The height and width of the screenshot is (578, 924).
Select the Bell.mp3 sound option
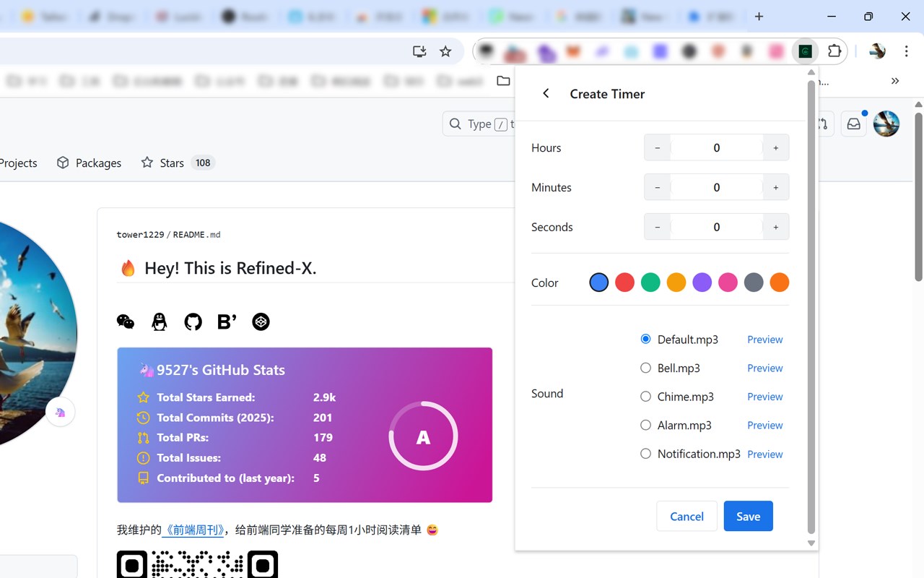pos(645,368)
